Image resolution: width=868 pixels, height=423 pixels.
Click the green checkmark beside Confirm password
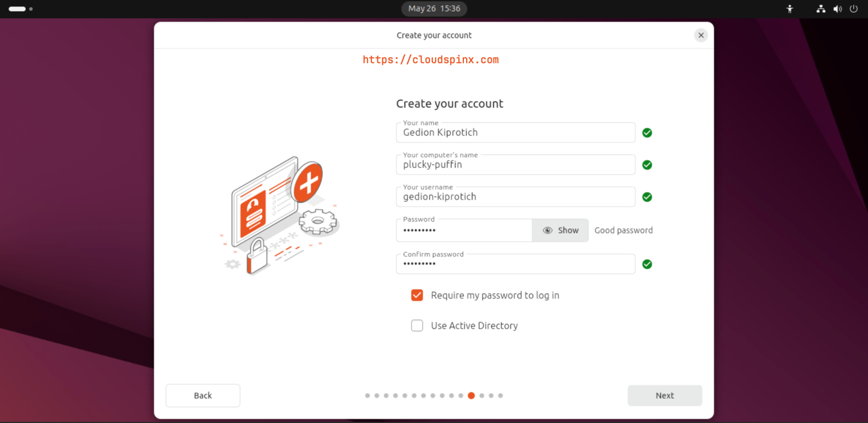[647, 264]
